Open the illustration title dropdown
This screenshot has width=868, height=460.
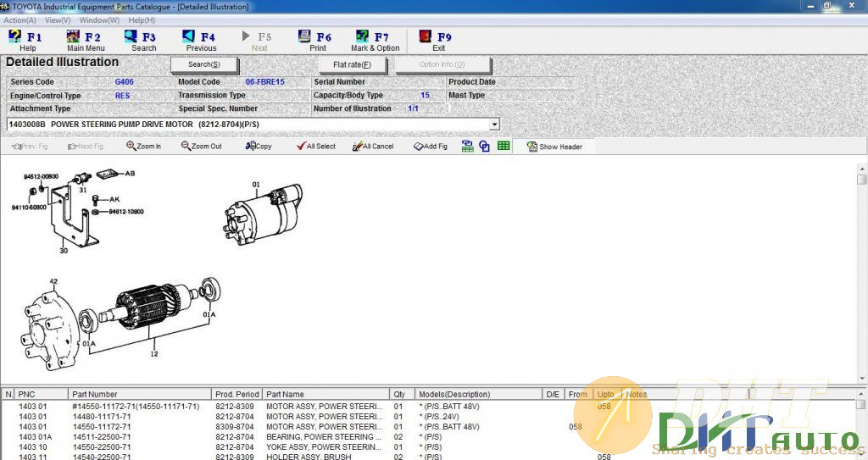494,125
